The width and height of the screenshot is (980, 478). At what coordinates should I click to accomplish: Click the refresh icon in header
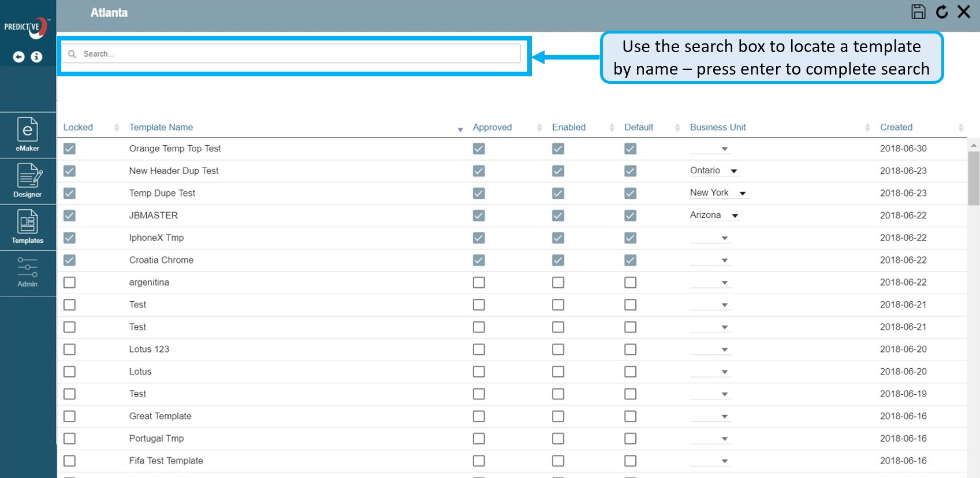pyautogui.click(x=942, y=12)
